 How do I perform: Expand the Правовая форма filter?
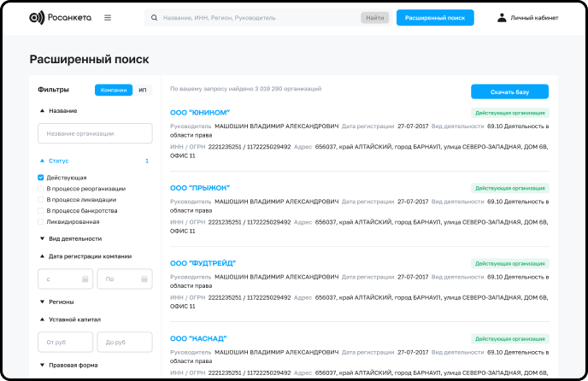[x=43, y=365]
